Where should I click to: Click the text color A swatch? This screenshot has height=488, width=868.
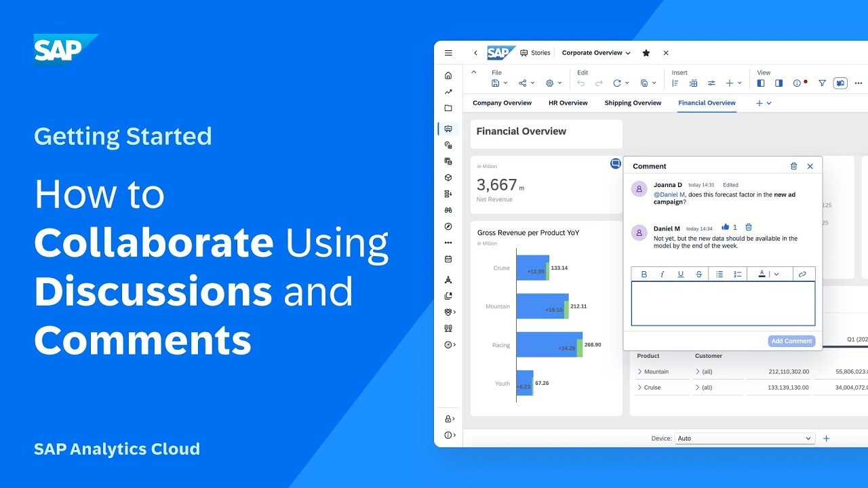[x=762, y=274]
